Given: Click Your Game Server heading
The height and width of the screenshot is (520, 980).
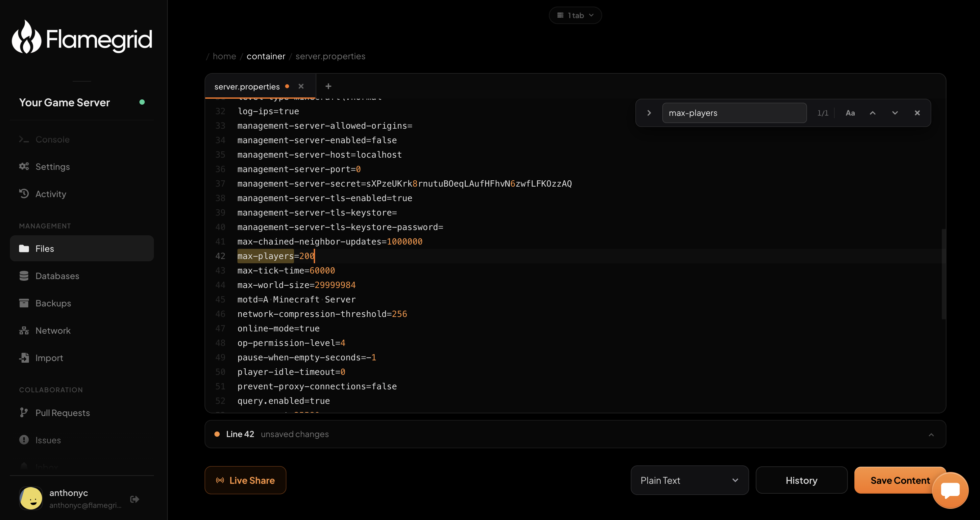Looking at the screenshot, I should [x=64, y=102].
